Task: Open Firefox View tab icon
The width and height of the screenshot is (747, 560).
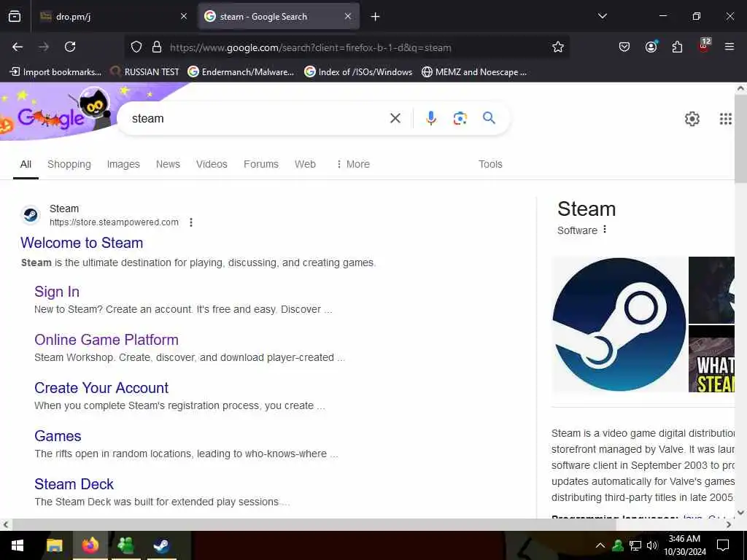Action: pyautogui.click(x=15, y=16)
